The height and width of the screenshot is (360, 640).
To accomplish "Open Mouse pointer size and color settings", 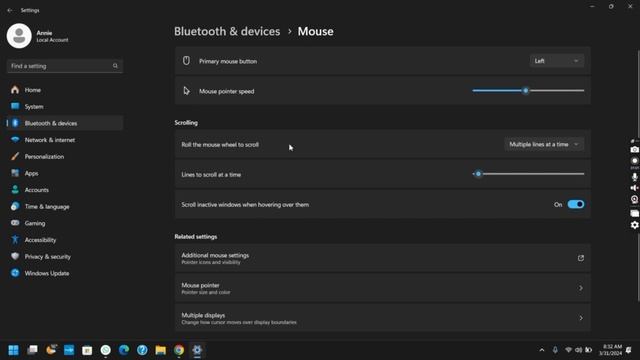I will click(x=382, y=288).
